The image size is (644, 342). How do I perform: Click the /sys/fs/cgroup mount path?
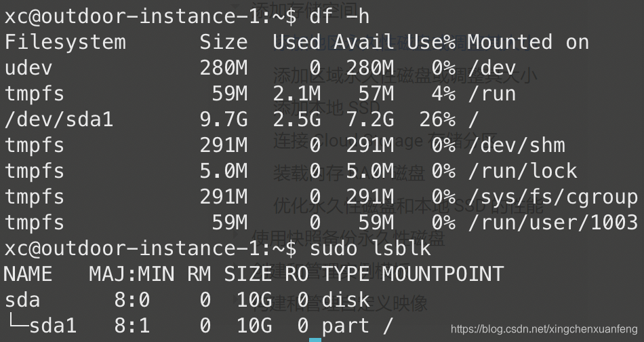[x=552, y=197]
